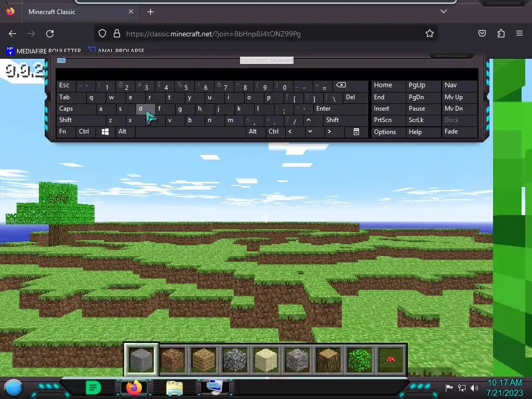
Task: Toggle the left Ctrl key
Action: tap(86, 131)
